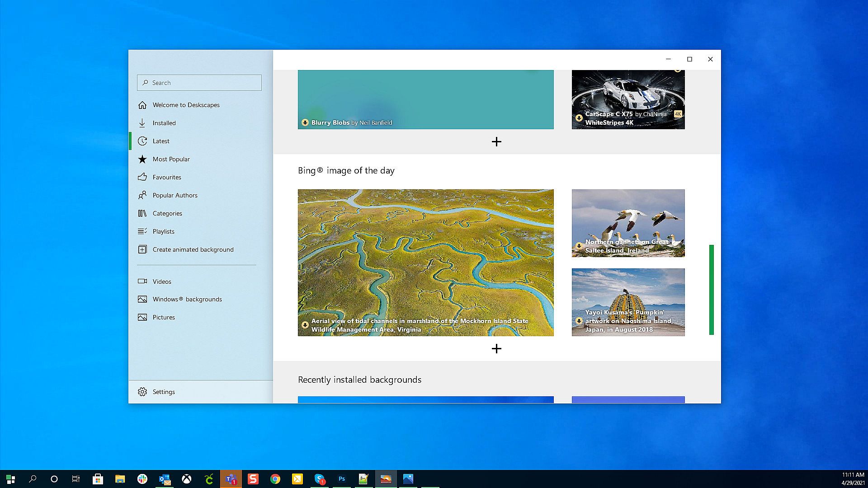The height and width of the screenshot is (488, 868).
Task: Open the Playlists icon
Action: point(142,231)
